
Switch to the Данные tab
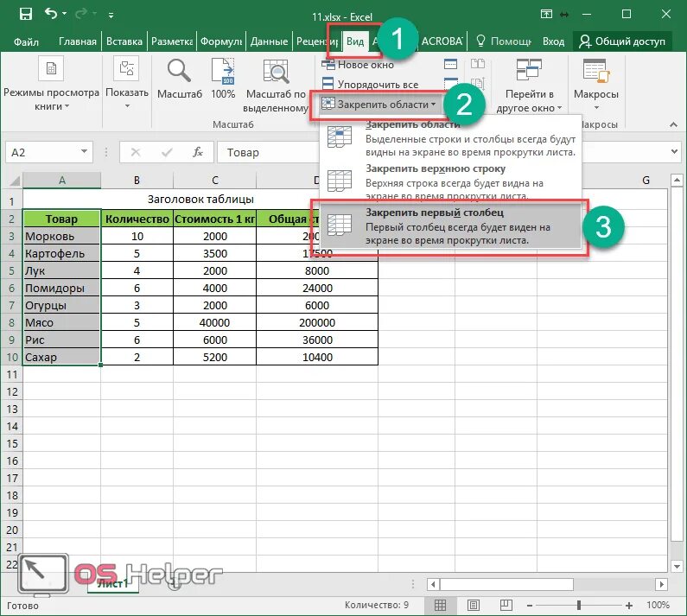269,41
